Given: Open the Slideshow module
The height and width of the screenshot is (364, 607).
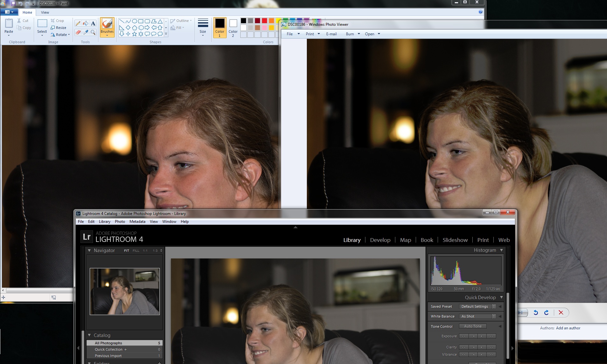Looking at the screenshot, I should [x=455, y=240].
